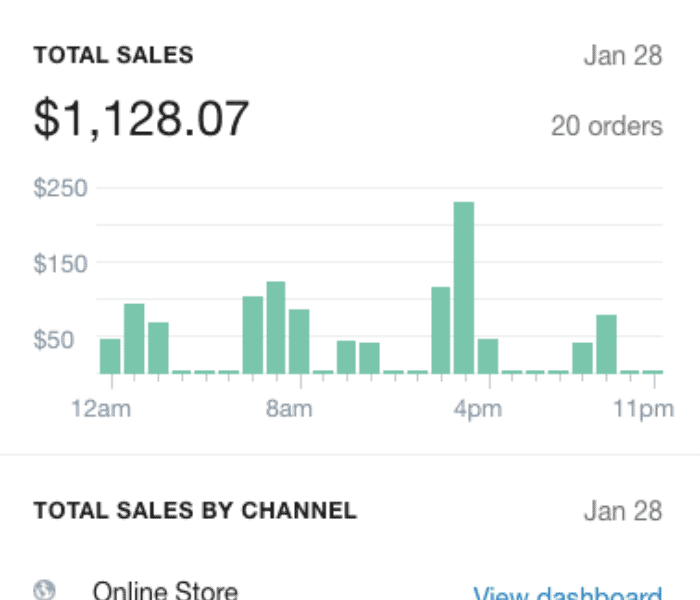The height and width of the screenshot is (600, 700).
Task: Click the $1,128.07 total sales amount
Action: [x=141, y=119]
